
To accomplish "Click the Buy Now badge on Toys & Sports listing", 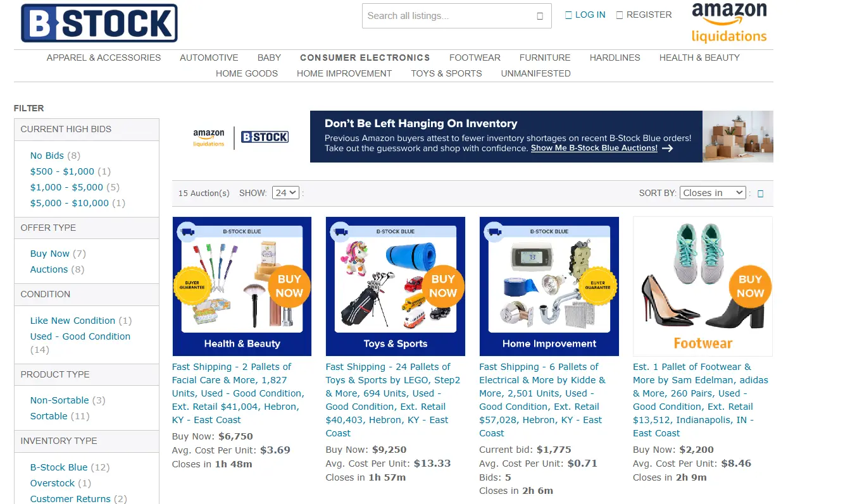I will [x=443, y=286].
